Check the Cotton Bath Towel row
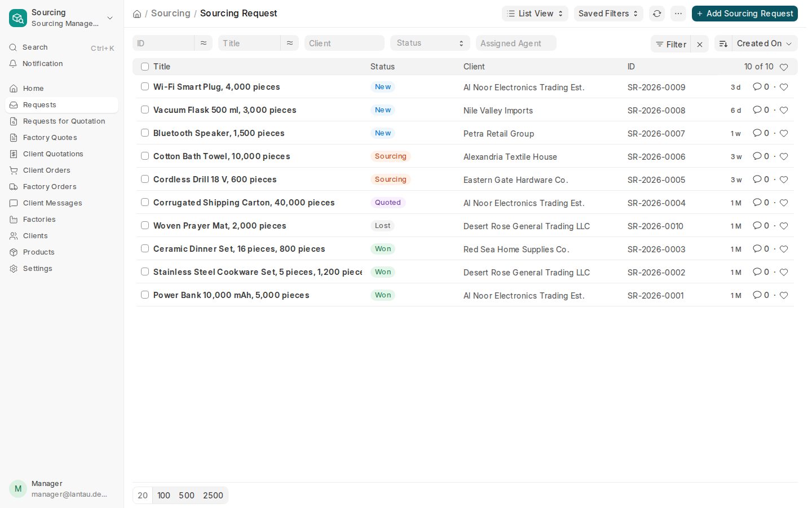This screenshot has height=508, width=812. coord(145,156)
